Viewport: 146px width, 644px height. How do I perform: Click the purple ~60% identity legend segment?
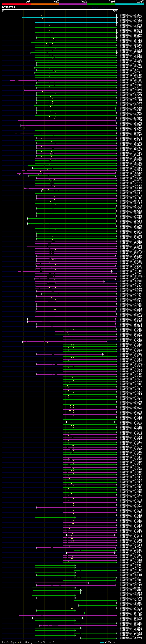[73, 4]
